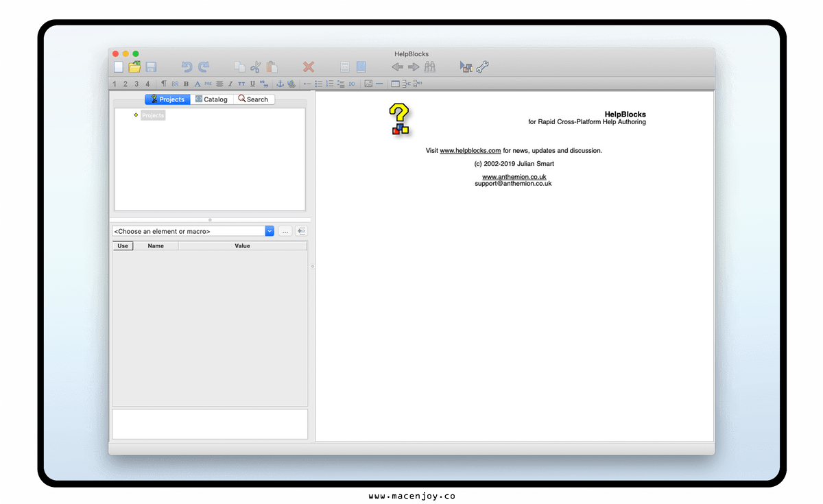Switch to the Catalog tab
This screenshot has height=504, width=823.
pyautogui.click(x=211, y=99)
